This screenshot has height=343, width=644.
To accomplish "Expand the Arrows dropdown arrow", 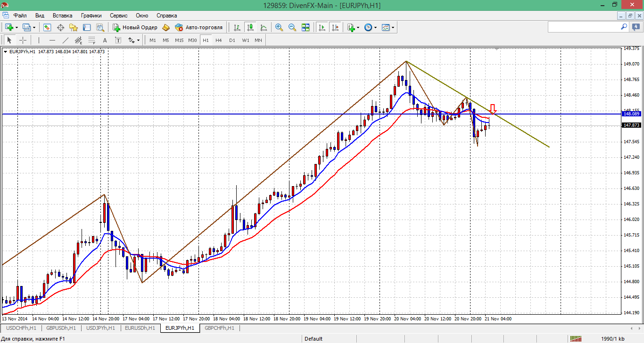I will pyautogui.click(x=139, y=40).
